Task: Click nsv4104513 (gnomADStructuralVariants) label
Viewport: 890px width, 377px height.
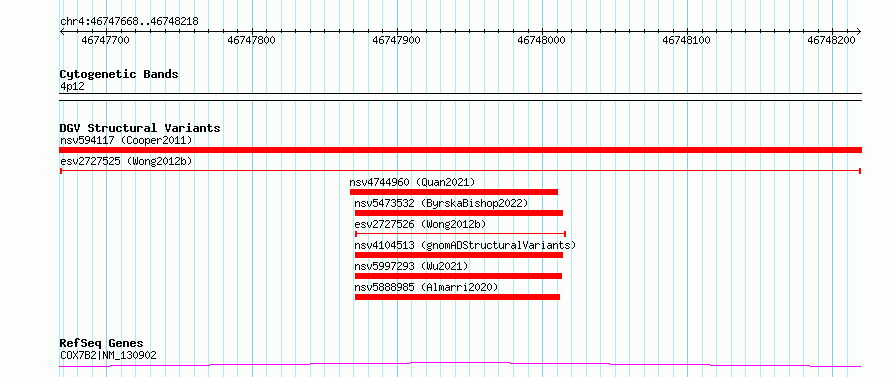Action: [x=465, y=245]
